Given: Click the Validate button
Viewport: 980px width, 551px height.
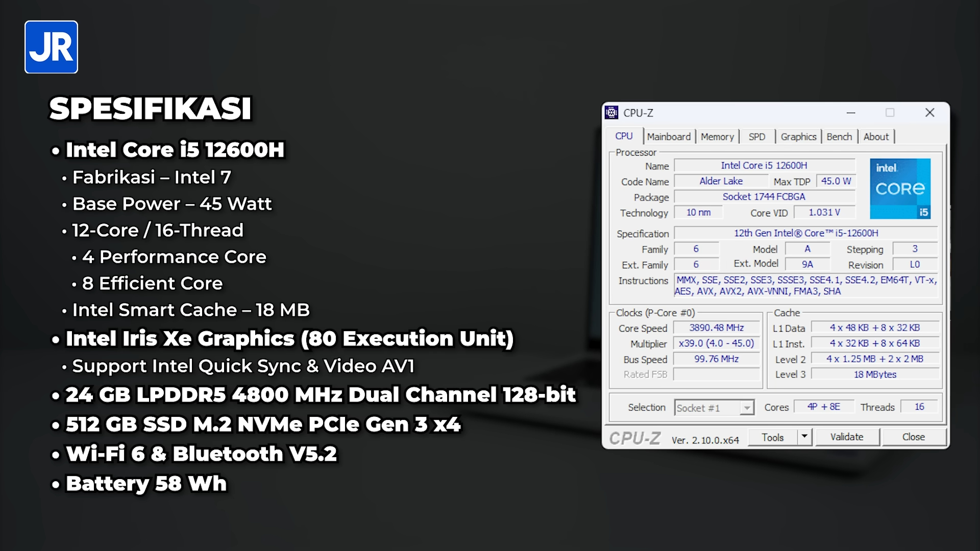Looking at the screenshot, I should (847, 437).
